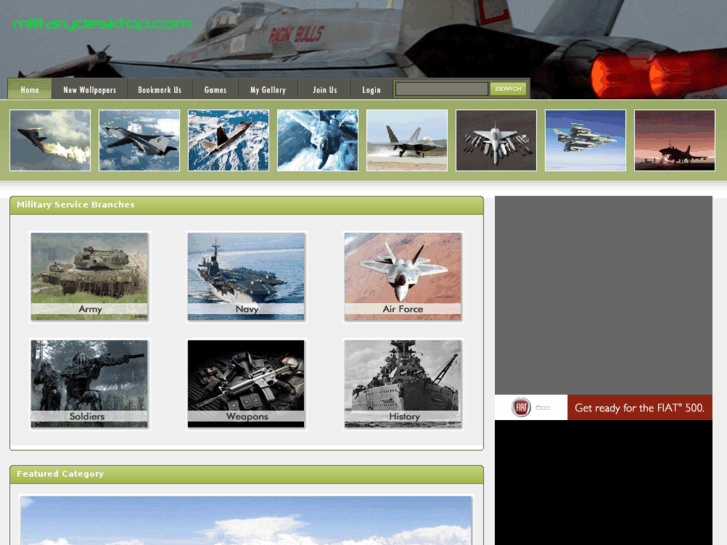Open the Weapons category
The width and height of the screenshot is (727, 545).
point(246,384)
